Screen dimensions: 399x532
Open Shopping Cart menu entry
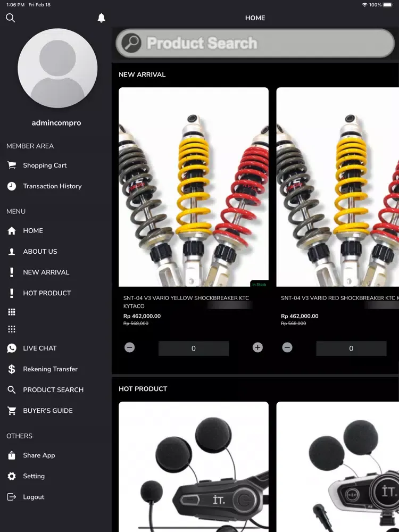(x=45, y=165)
